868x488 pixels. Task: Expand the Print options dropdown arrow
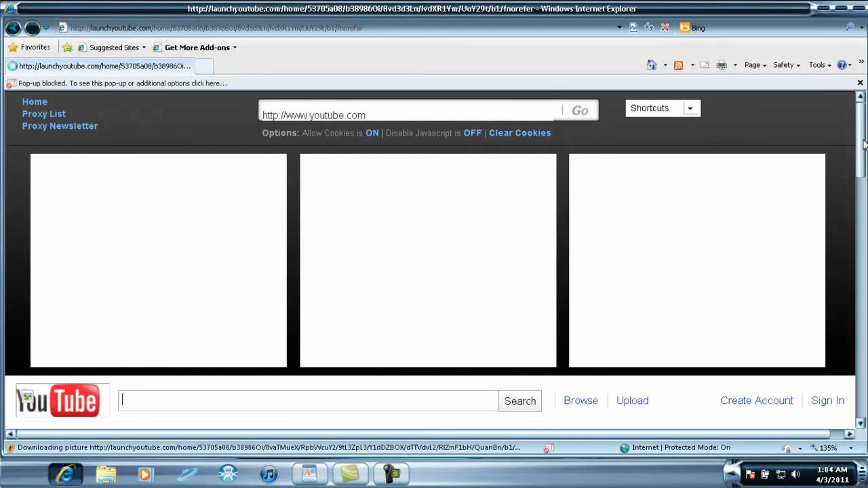pyautogui.click(x=735, y=65)
